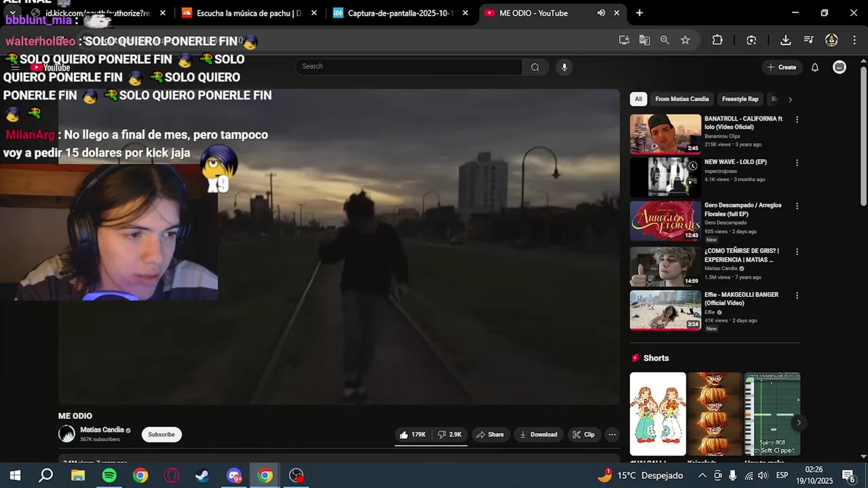Bookmark this page with the star icon

(686, 40)
